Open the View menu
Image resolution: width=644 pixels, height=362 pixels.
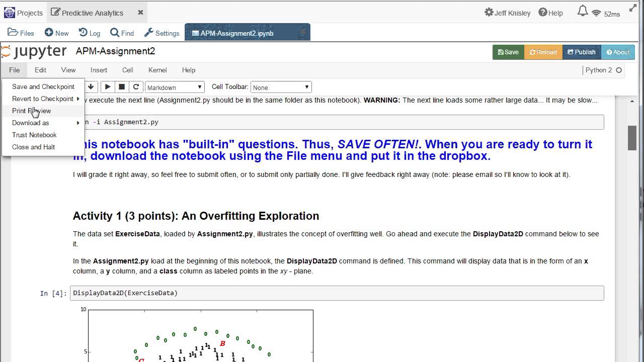(68, 70)
